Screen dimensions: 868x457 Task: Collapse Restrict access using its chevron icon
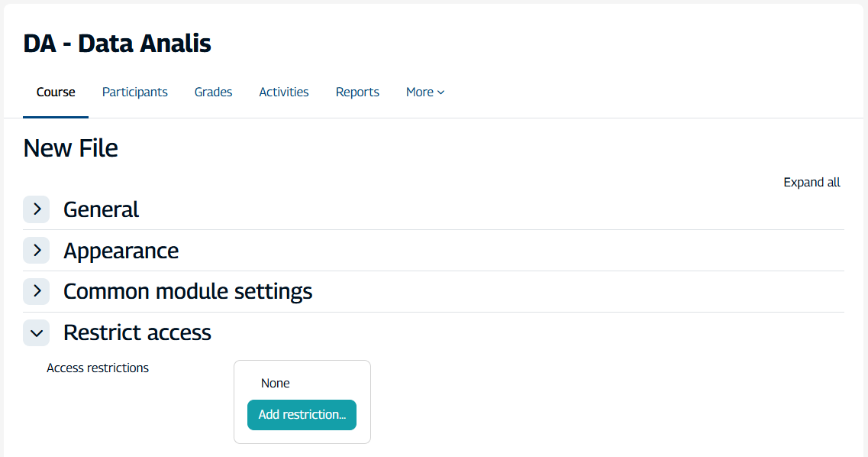(x=36, y=332)
